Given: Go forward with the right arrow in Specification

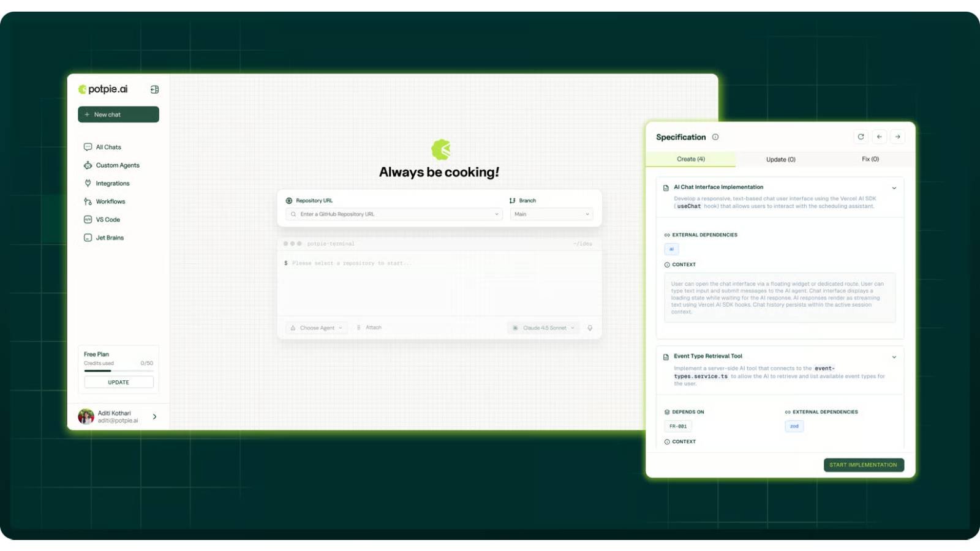Looking at the screenshot, I should pos(897,137).
